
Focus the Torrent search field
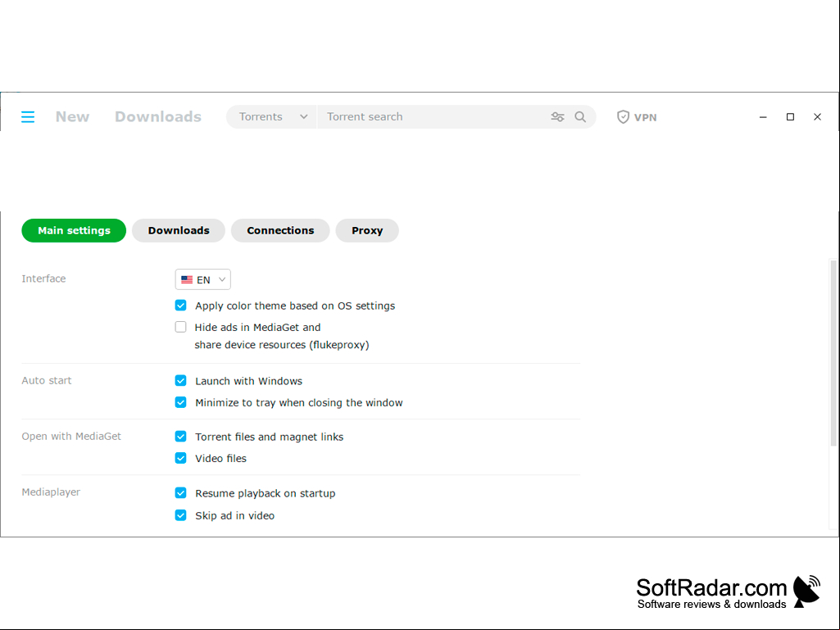[434, 117]
